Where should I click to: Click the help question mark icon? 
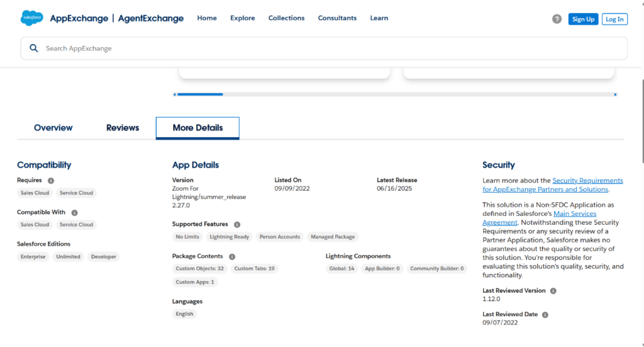tap(557, 19)
